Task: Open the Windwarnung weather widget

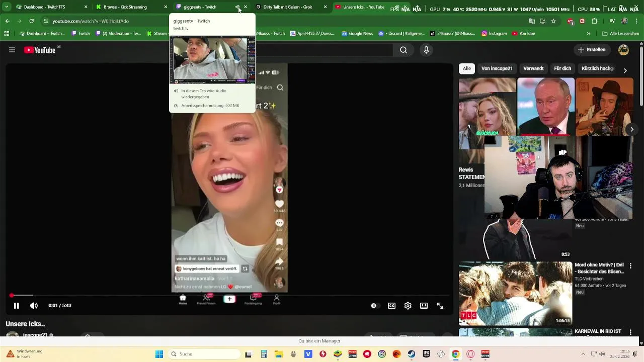Action: [25, 354]
